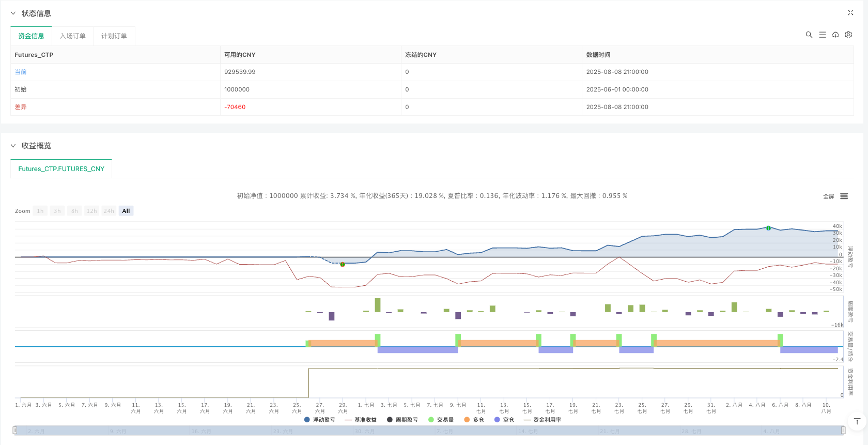The image size is (868, 445).
Task: Click the left handle of the range navigator
Action: tap(15, 430)
